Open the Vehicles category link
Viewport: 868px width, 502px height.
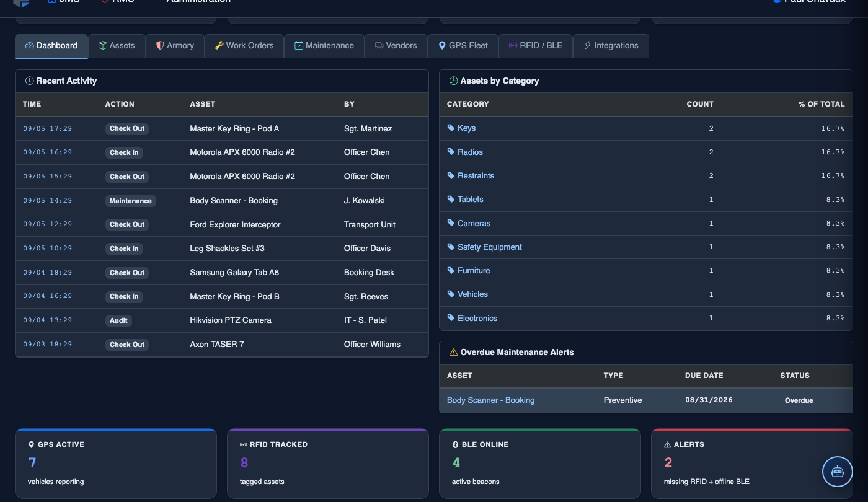pos(472,294)
